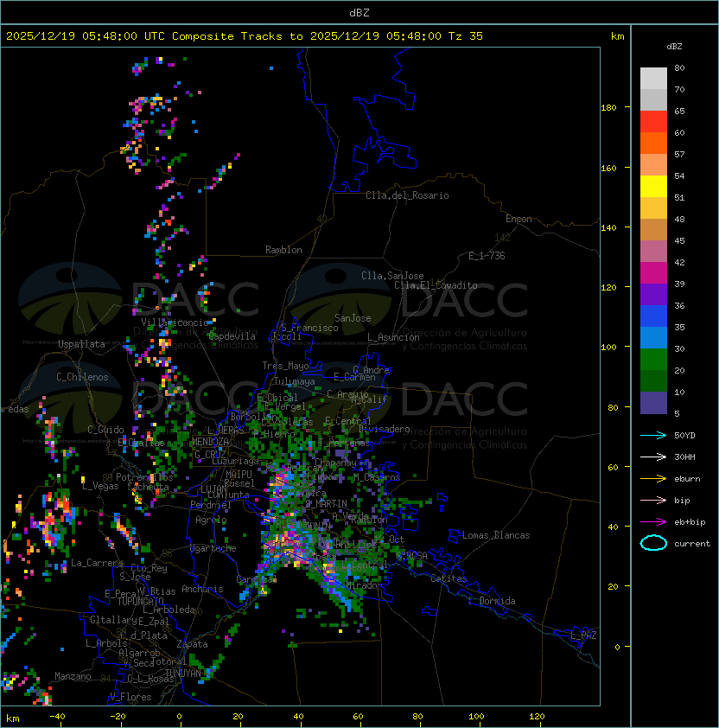This screenshot has height=728, width=719.
Task: Click the 'Tz 35' header value
Action: point(465,36)
